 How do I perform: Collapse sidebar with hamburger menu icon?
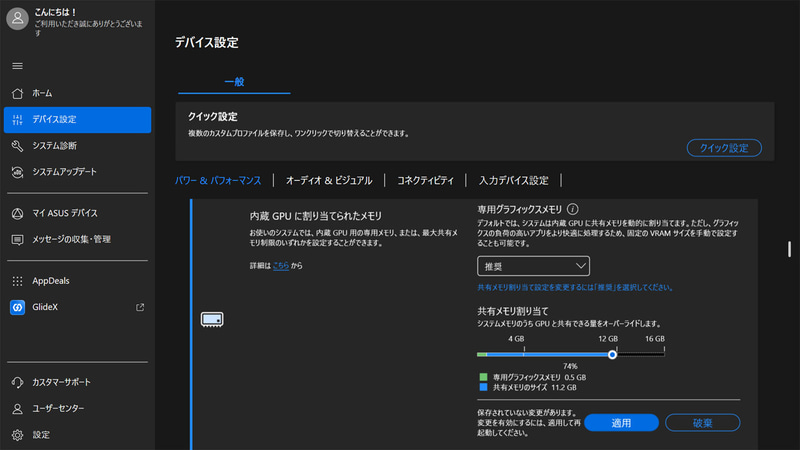point(17,66)
